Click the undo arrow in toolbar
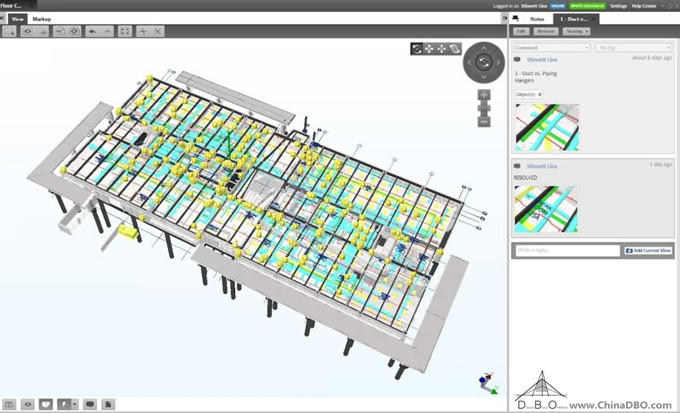680x413 pixels. (93, 31)
